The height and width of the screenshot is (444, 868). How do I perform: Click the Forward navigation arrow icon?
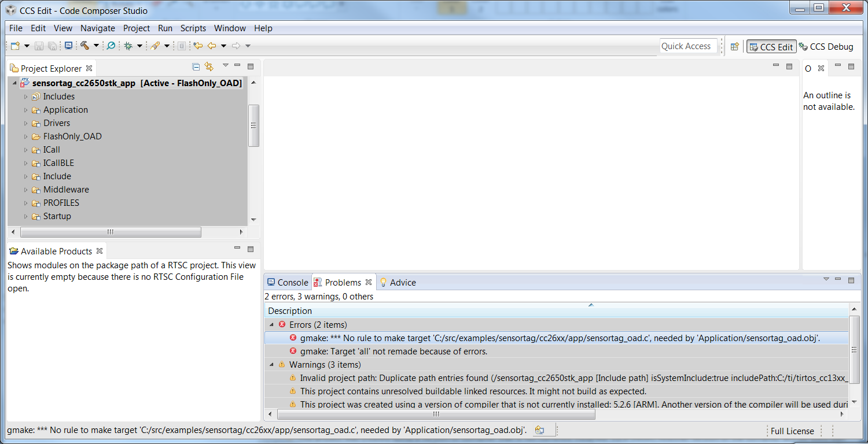pyautogui.click(x=236, y=46)
